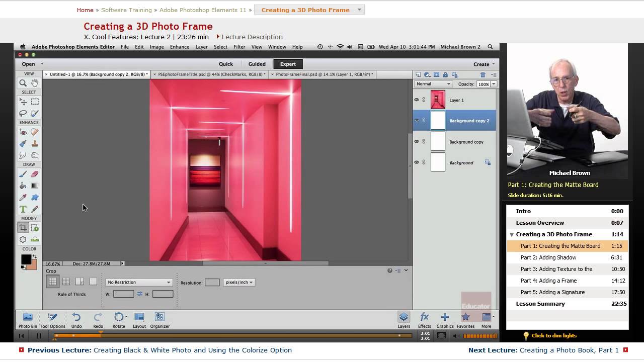Image resolution: width=644 pixels, height=362 pixels.
Task: Select the Recompose tool
Action: tap(35, 228)
